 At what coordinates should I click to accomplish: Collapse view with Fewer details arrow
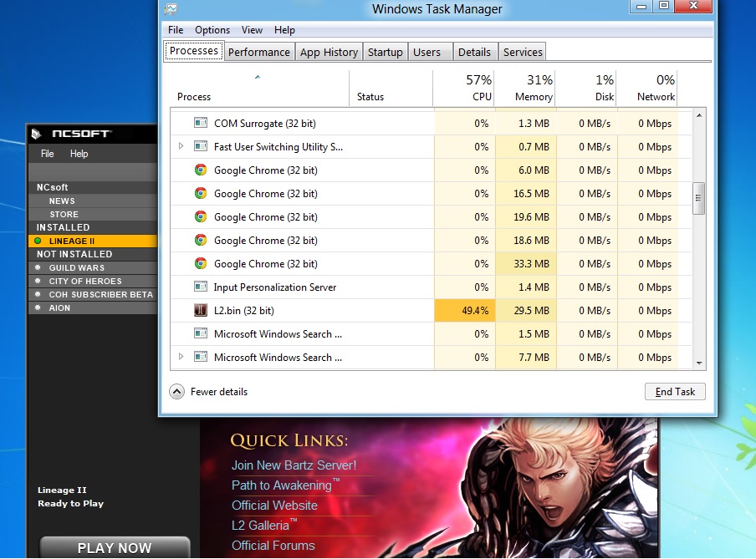(x=177, y=392)
